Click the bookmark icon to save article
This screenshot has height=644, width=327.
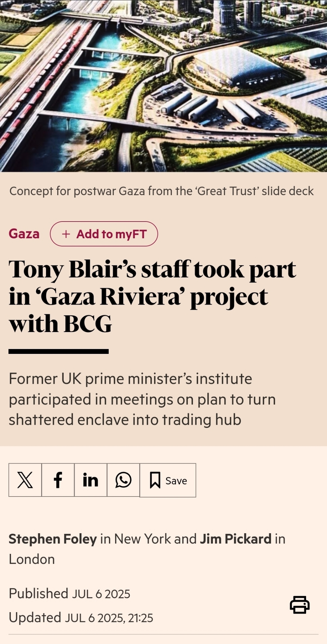pos(155,480)
